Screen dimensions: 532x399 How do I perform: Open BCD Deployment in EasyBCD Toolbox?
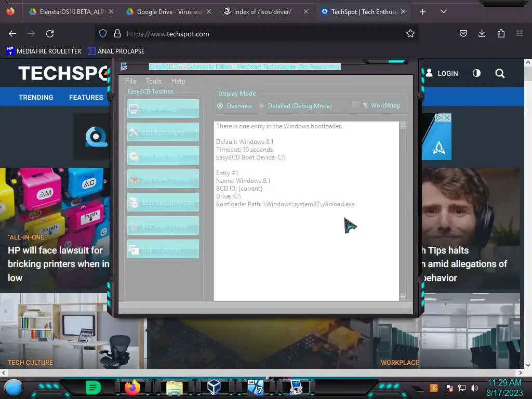(x=163, y=225)
